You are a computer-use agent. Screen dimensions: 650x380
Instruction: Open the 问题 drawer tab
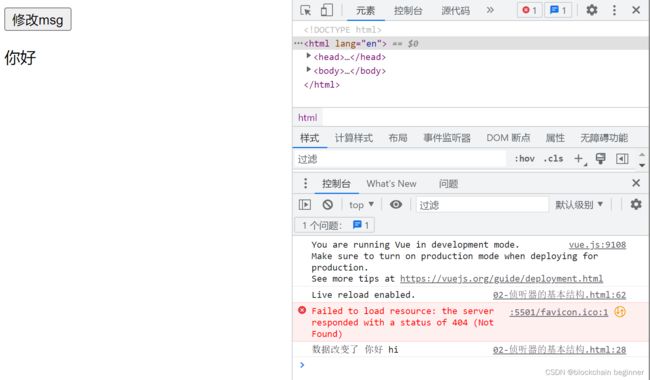point(448,184)
